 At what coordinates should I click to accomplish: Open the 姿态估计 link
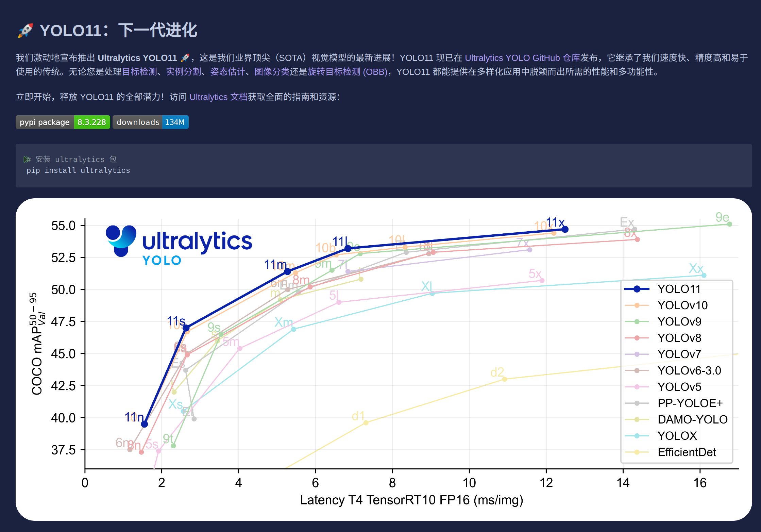click(x=227, y=72)
